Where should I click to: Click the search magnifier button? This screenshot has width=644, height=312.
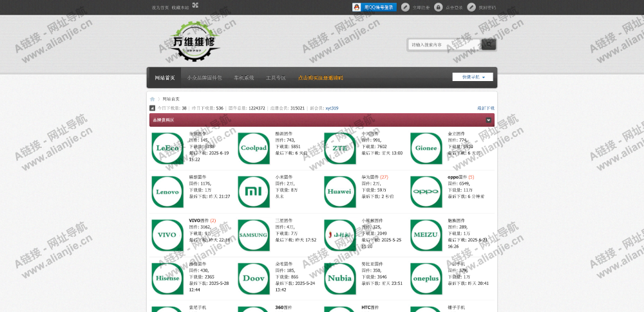coord(489,44)
